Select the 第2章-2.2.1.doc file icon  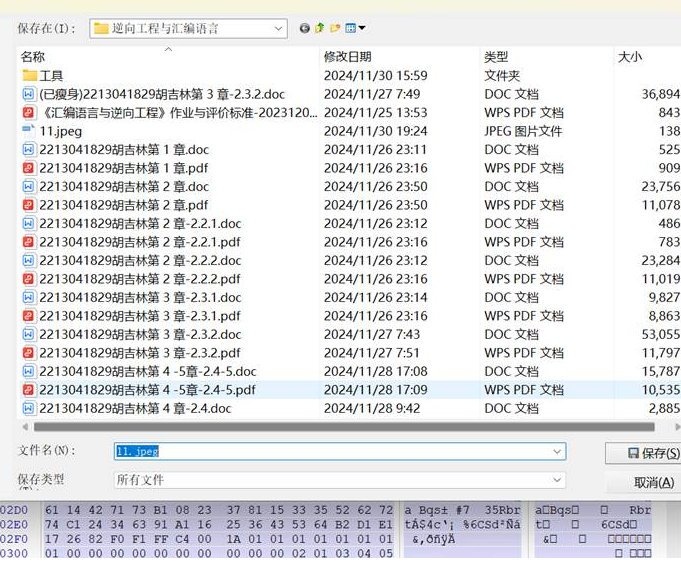(28, 223)
